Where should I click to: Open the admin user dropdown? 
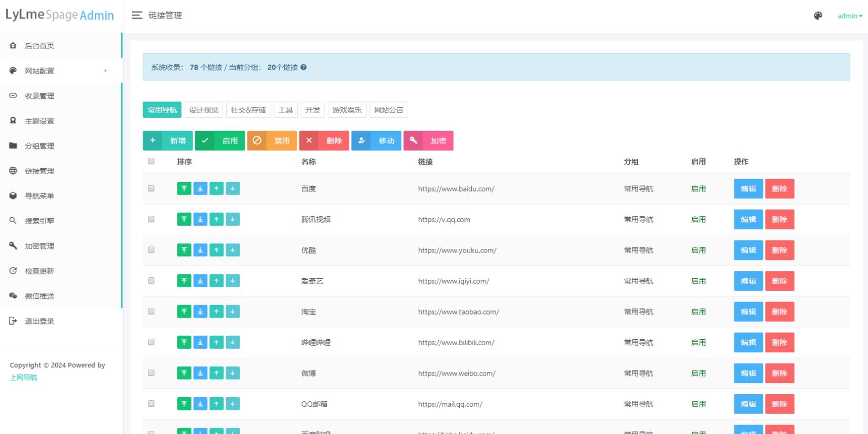coord(850,16)
